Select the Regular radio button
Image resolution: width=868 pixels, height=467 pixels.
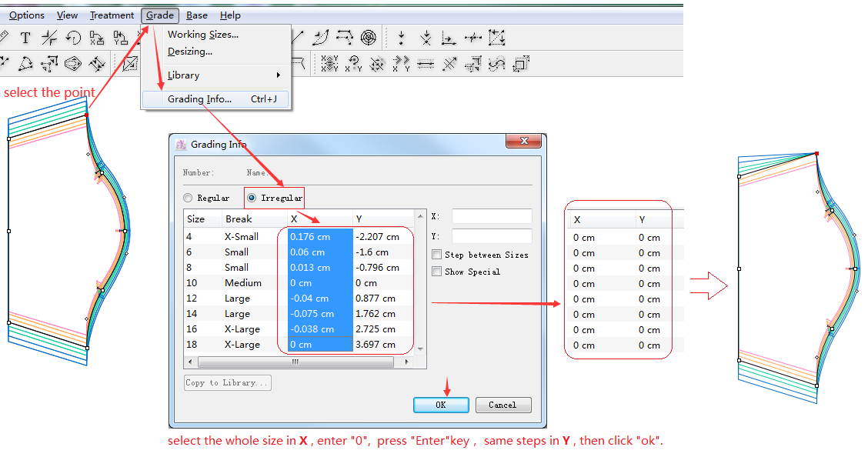point(188,198)
